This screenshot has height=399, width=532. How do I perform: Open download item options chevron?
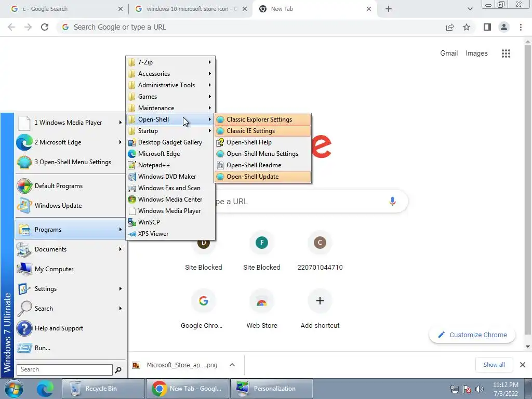(232, 365)
